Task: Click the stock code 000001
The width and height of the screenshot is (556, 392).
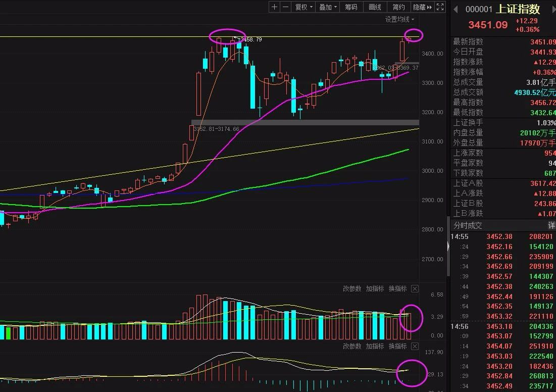Action: click(479, 10)
